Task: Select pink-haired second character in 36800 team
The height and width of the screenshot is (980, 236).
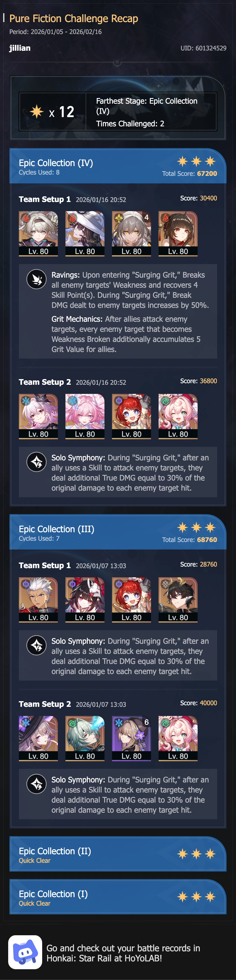Action: [x=85, y=416]
